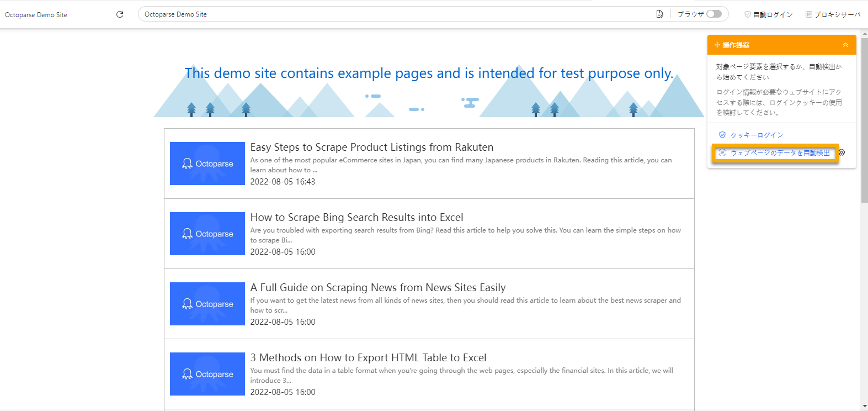868x411 pixels.
Task: Click the 自動ログイン shield icon
Action: pos(748,14)
